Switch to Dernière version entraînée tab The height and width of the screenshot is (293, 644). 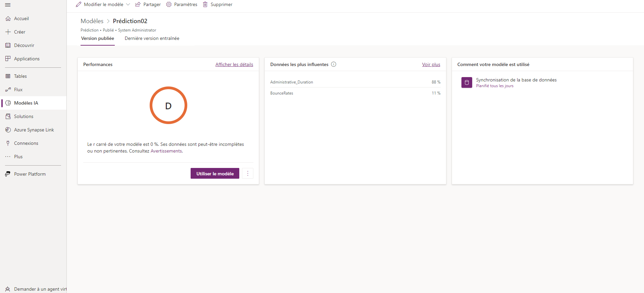point(152,39)
